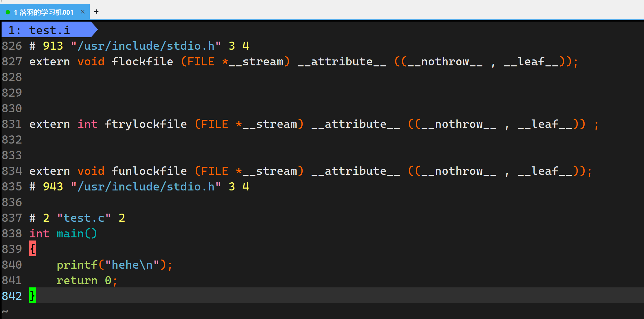Screen dimensions: 644x319
Task: Click line number 826
Action: (x=12, y=46)
